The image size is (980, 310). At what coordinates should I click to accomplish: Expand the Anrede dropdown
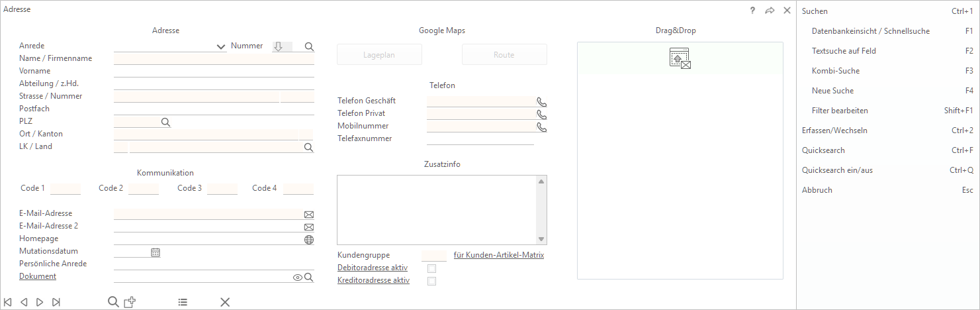(221, 47)
